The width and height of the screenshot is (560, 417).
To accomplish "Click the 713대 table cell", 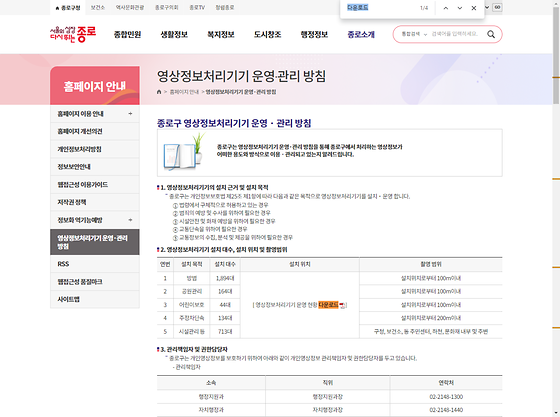I will pyautogui.click(x=225, y=332).
